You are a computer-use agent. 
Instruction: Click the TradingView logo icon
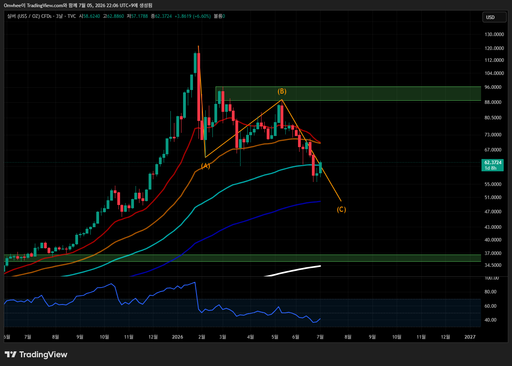coord(10,354)
